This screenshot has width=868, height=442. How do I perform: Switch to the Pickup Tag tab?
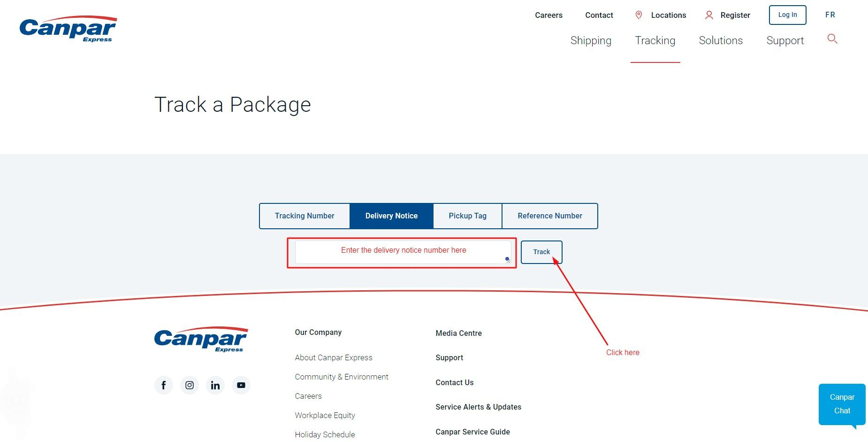click(467, 216)
